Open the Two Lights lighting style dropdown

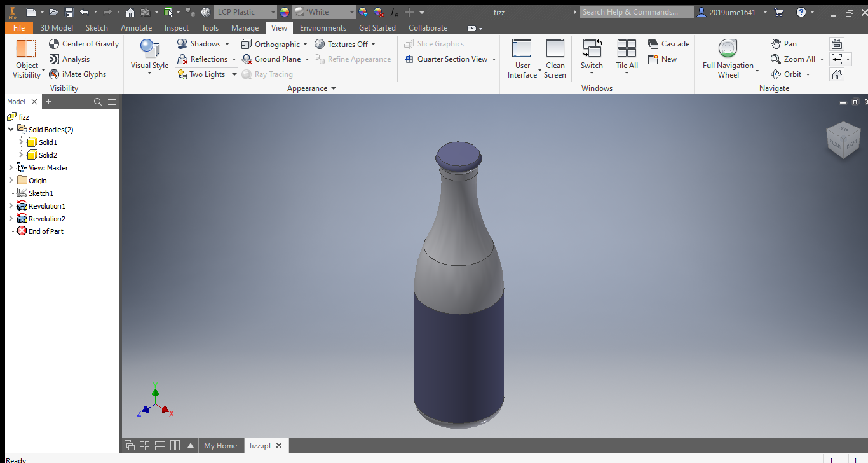coord(234,74)
